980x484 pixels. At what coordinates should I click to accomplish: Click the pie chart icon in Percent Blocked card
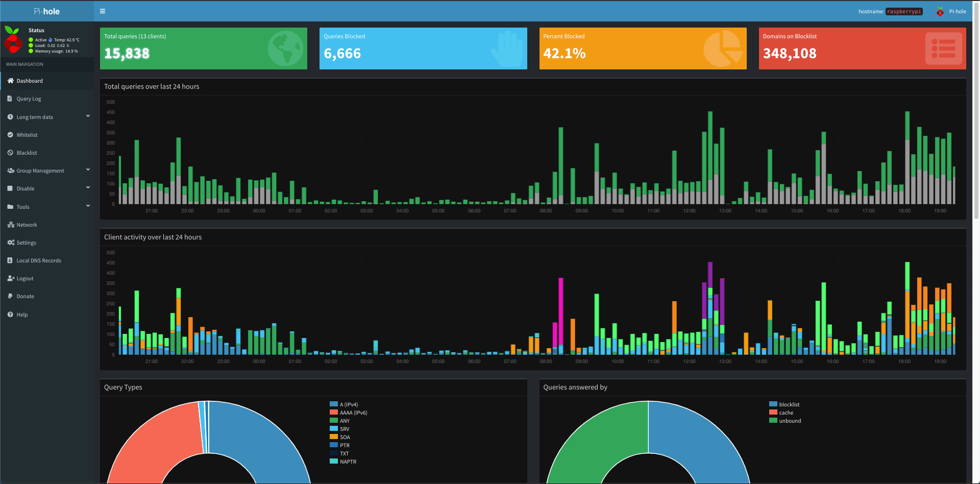[x=723, y=49]
